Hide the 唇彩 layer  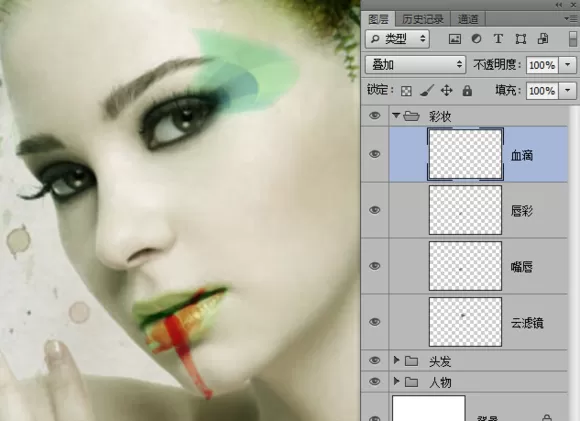375,210
